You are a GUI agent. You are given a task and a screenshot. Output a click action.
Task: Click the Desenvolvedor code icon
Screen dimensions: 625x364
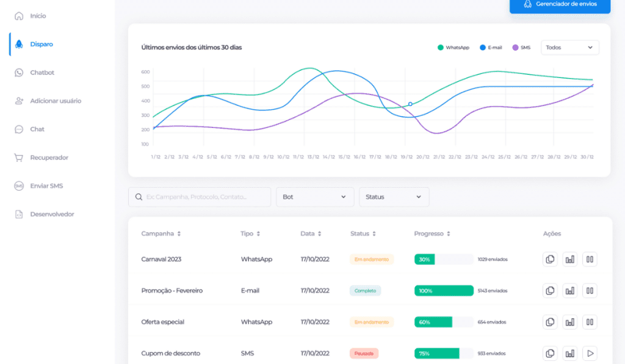click(x=19, y=214)
